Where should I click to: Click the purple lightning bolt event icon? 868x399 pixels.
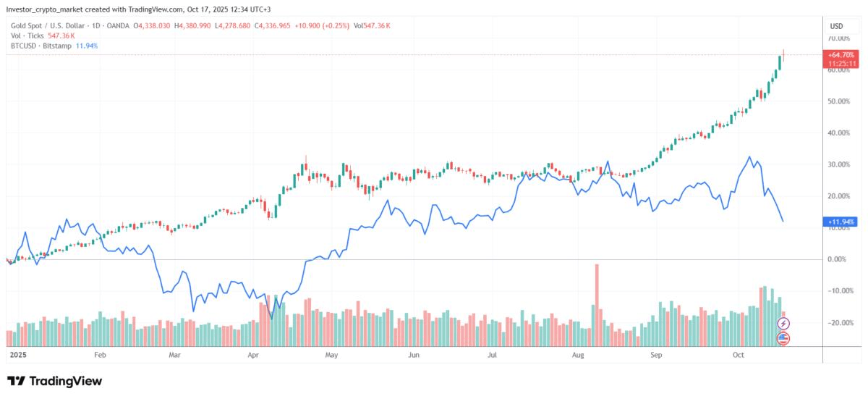[783, 323]
